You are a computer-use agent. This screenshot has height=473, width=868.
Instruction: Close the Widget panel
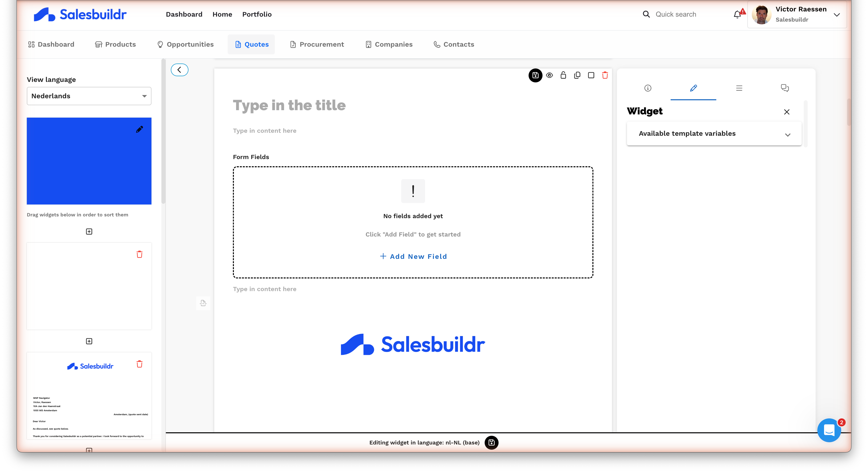click(x=787, y=112)
